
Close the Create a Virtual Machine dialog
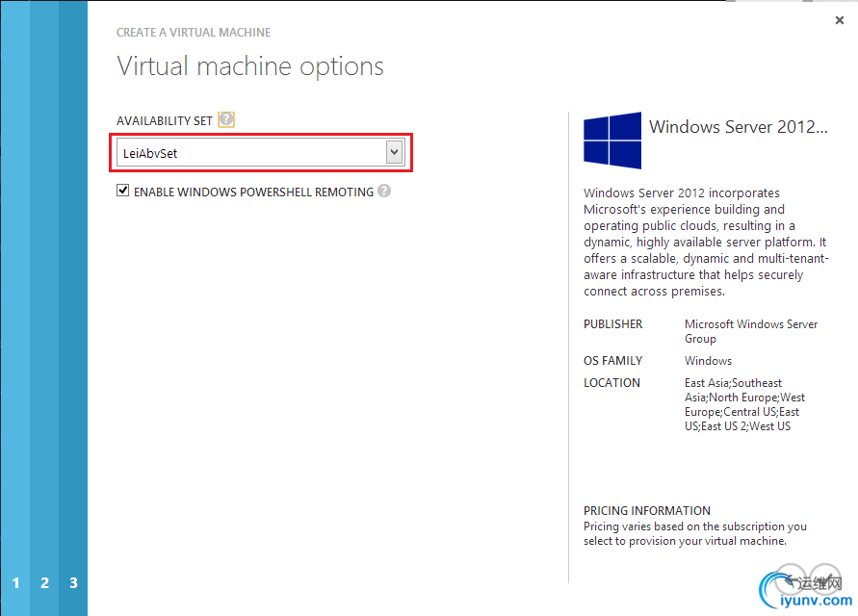tap(840, 20)
